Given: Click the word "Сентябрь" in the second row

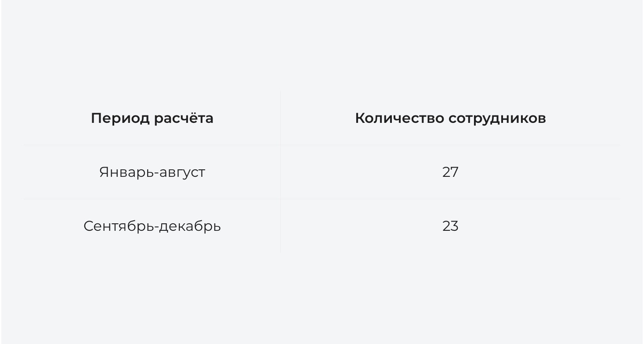Looking at the screenshot, I should pyautogui.click(x=119, y=226).
